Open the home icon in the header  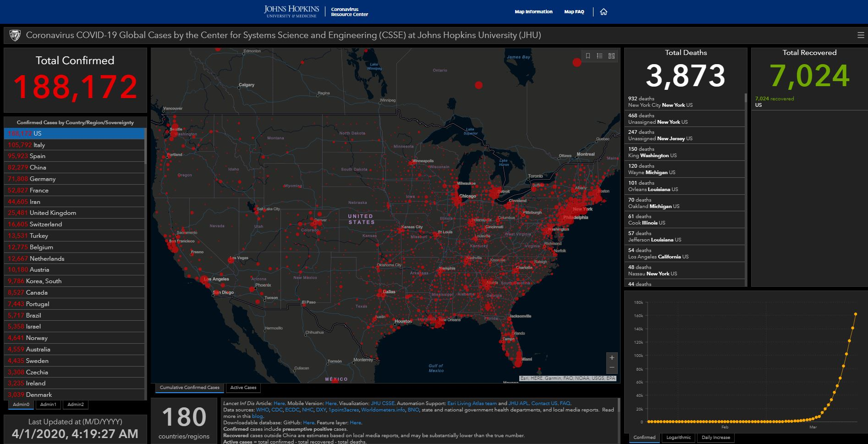(x=604, y=12)
